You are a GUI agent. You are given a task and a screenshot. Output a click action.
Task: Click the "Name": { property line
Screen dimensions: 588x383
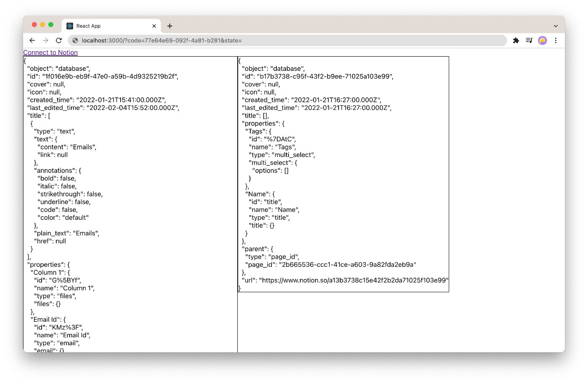260,194
